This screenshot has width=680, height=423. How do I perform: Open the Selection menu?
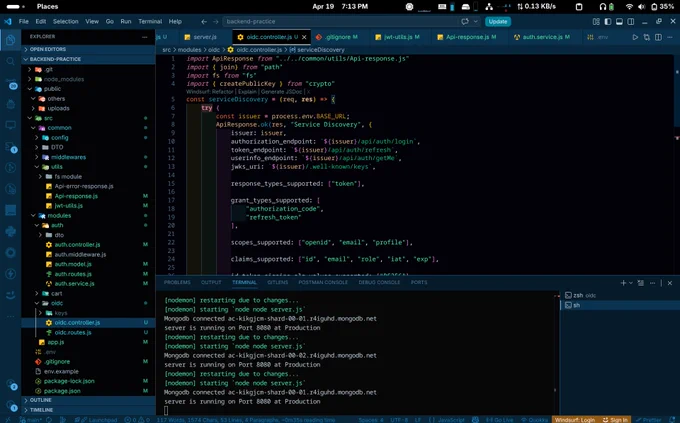click(x=65, y=21)
